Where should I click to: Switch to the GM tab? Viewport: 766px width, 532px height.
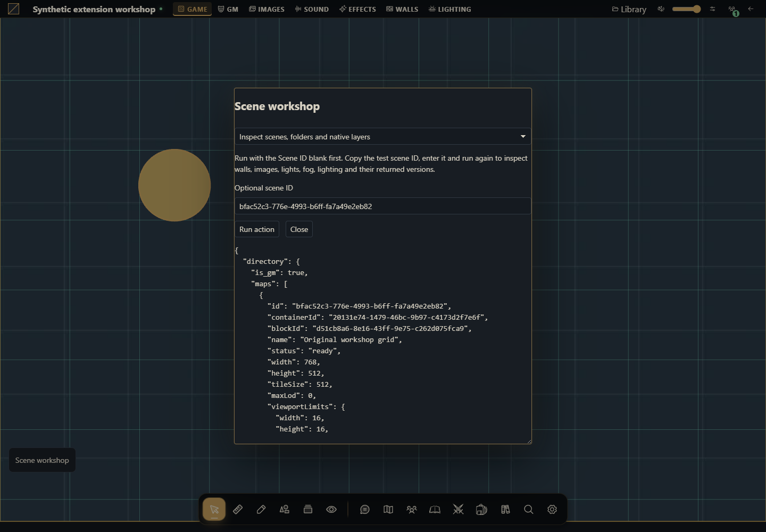coord(228,9)
